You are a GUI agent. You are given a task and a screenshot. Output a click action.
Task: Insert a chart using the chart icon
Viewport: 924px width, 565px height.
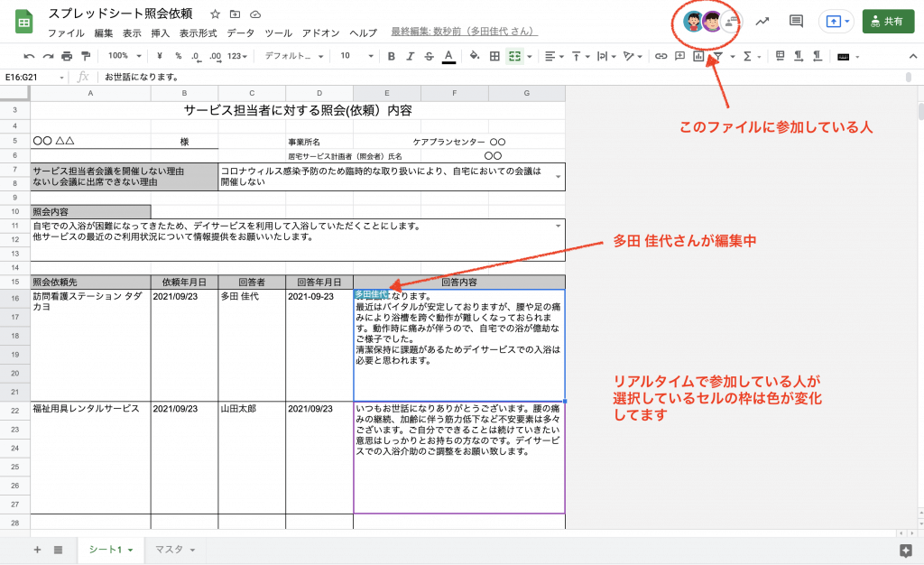(698, 56)
